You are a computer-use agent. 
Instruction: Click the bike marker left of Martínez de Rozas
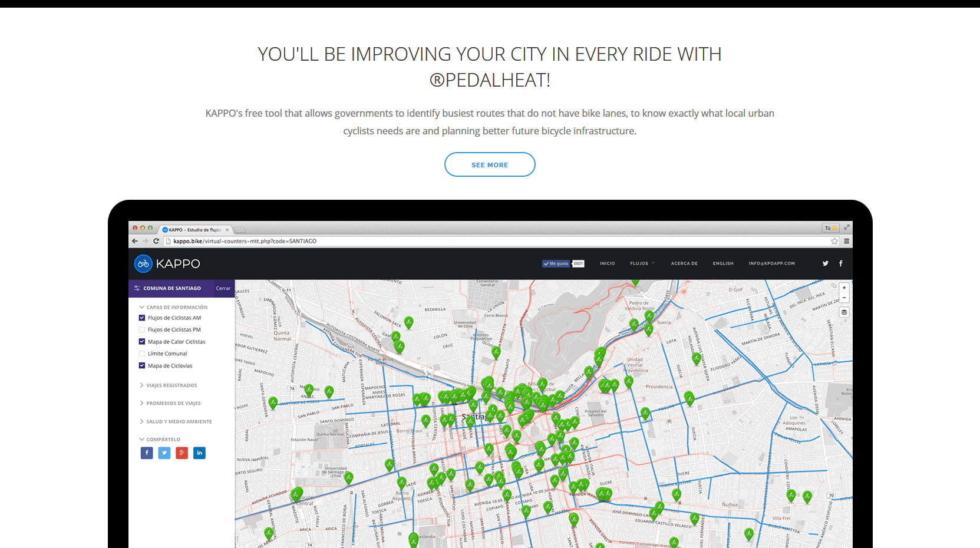(x=273, y=403)
